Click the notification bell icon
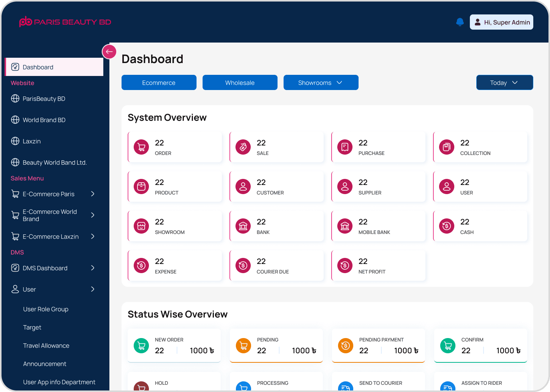Screen dimensions: 550x392 click(460, 22)
